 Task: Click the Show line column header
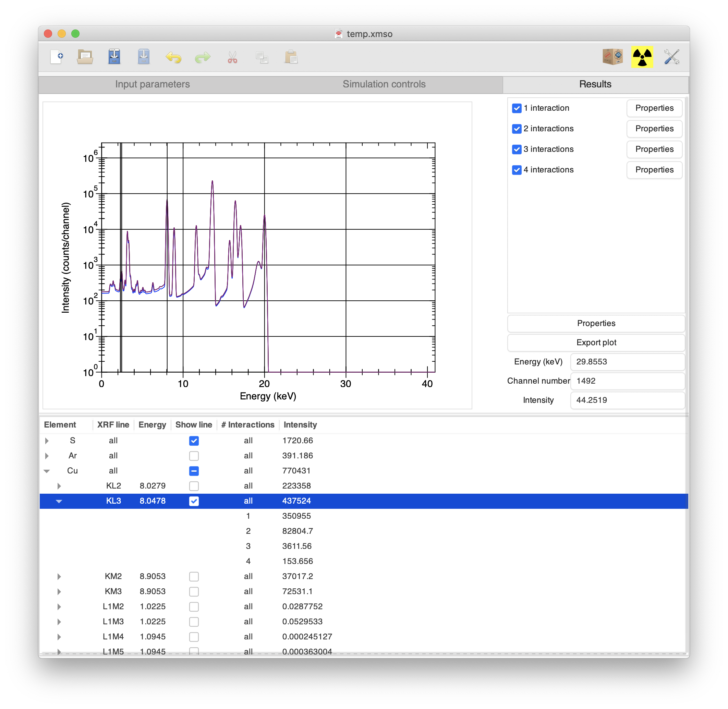194,424
